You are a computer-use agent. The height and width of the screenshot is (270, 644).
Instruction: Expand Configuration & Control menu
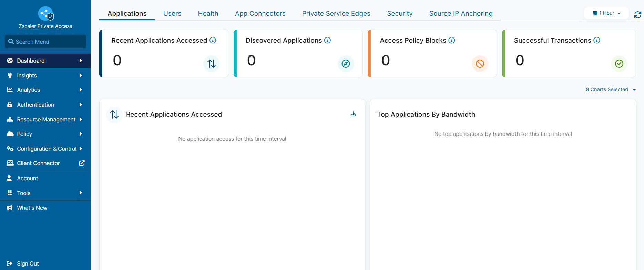tap(45, 149)
